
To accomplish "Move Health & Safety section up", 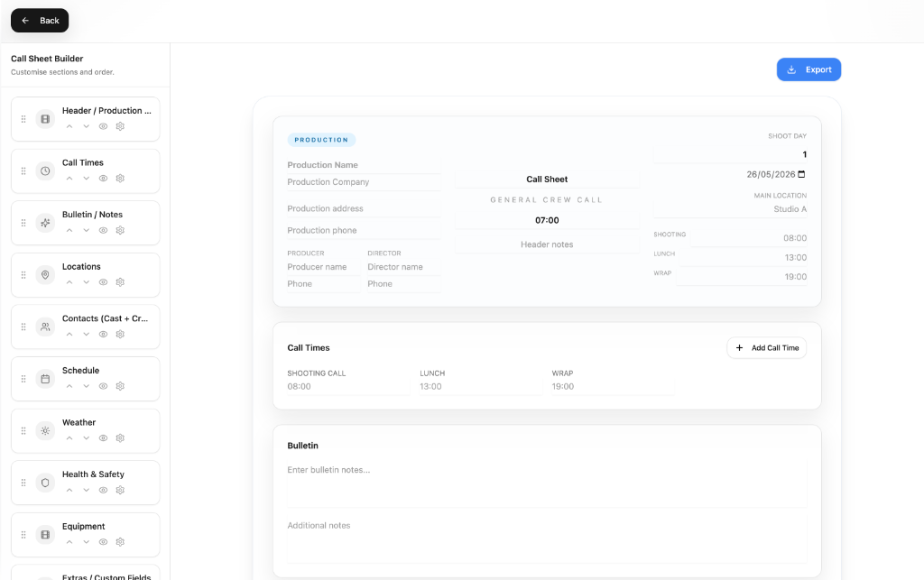I will [x=69, y=490].
